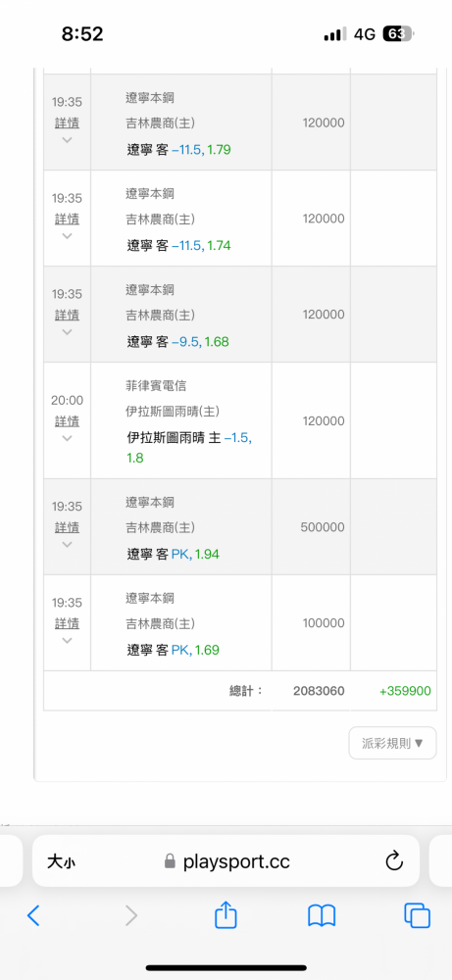Reload page via address bar refresh icon
Image resolution: width=452 pixels, height=980 pixels.
click(394, 861)
